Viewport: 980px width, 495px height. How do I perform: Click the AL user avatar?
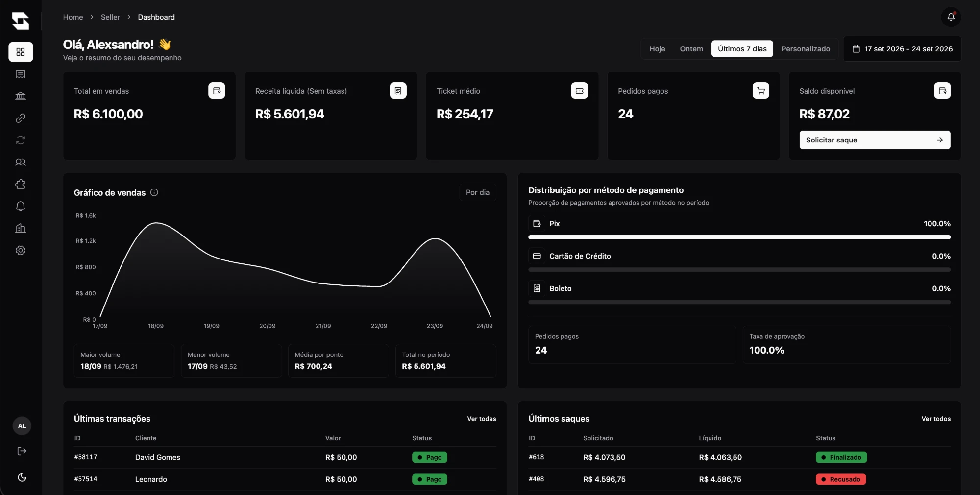click(22, 426)
